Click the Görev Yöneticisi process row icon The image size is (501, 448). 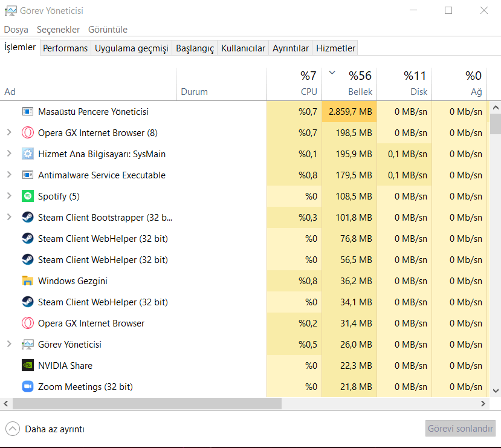coord(28,345)
